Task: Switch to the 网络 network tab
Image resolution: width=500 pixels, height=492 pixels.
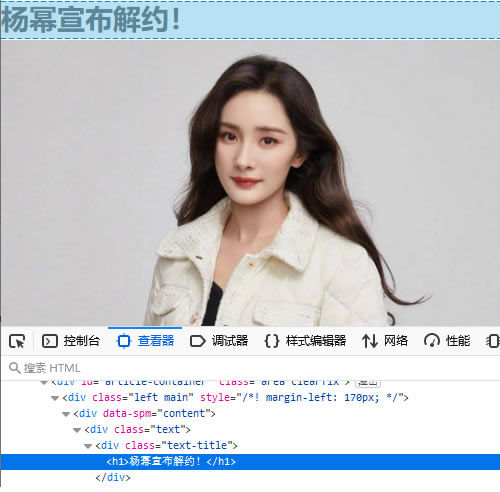Action: [385, 341]
